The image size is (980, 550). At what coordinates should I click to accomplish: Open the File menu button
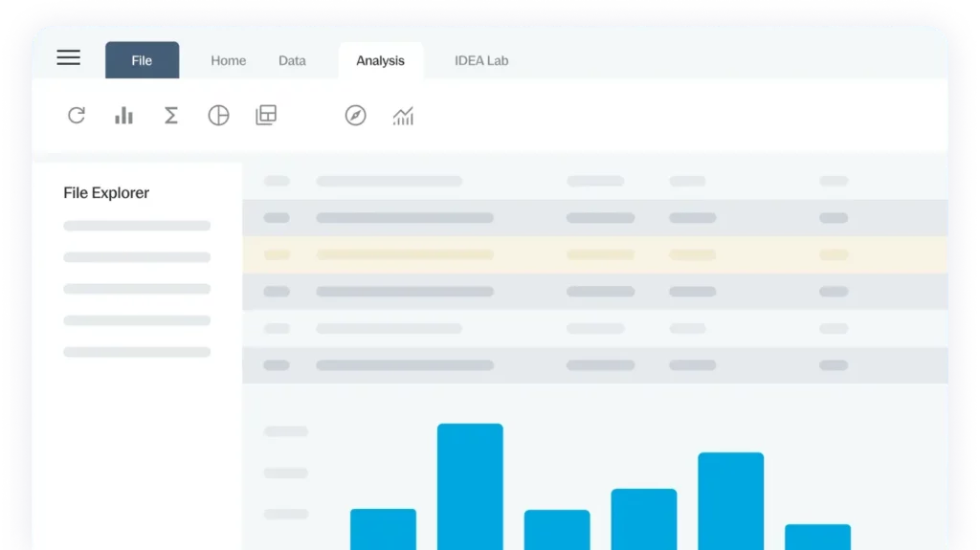142,60
